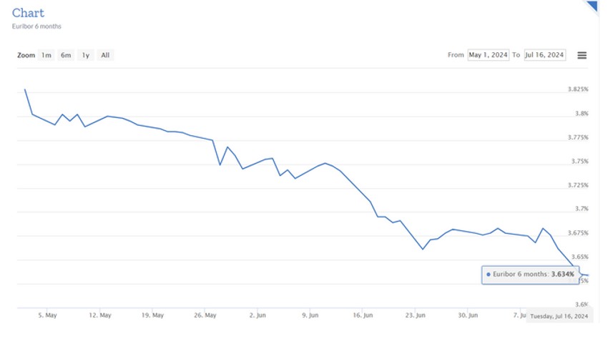The image size is (608, 364).
Task: Click the Euribor 6 months 3.634% tooltip
Action: pyautogui.click(x=529, y=275)
